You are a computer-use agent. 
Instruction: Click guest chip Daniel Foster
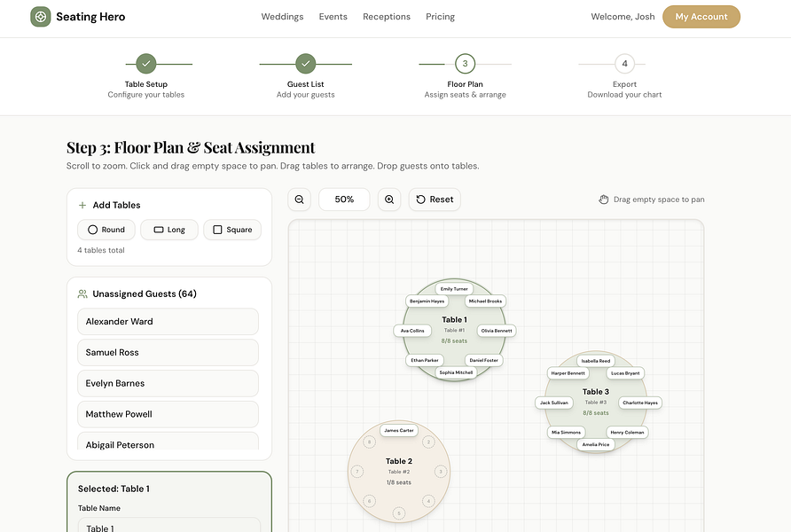[484, 360]
